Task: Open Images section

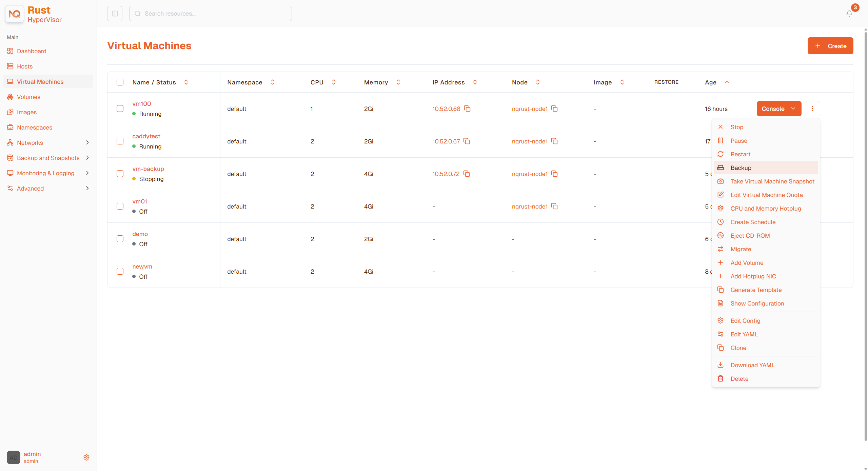Action: [48, 112]
